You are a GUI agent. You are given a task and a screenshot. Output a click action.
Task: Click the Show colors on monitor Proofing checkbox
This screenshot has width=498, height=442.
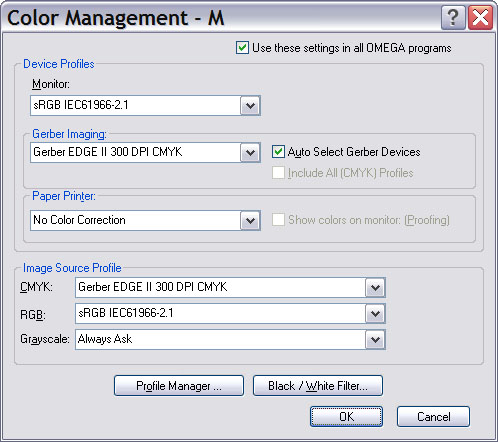point(278,220)
